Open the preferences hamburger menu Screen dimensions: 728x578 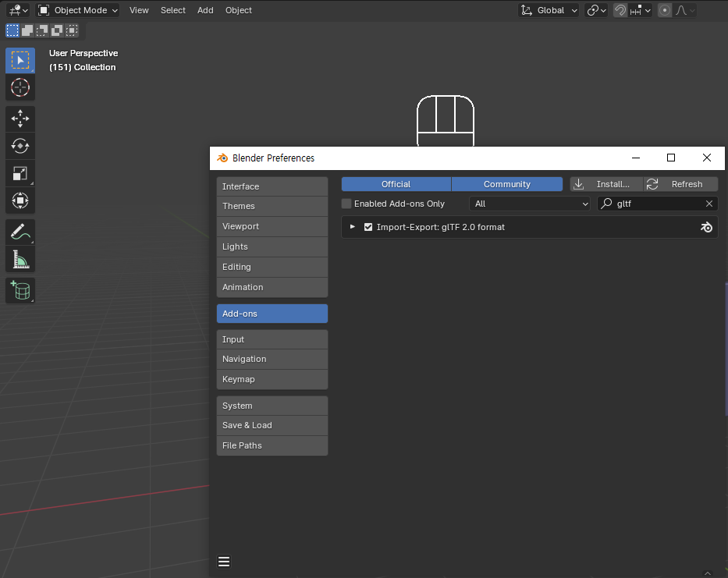click(x=224, y=562)
